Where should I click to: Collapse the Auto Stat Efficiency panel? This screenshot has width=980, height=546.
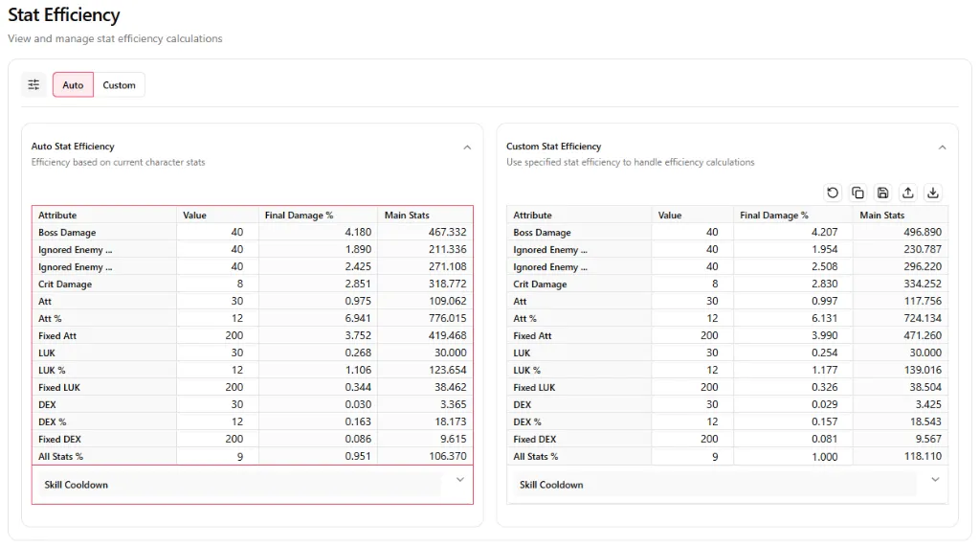tap(467, 148)
